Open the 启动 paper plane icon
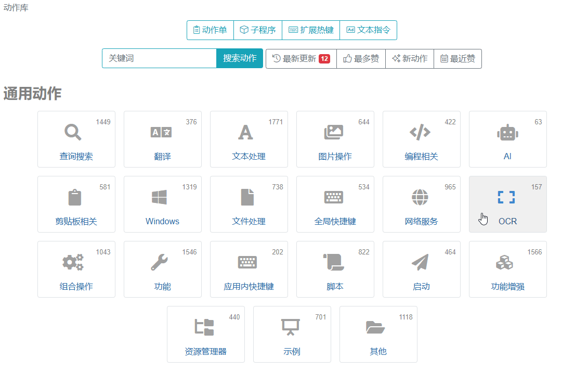588x371 pixels. (420, 262)
